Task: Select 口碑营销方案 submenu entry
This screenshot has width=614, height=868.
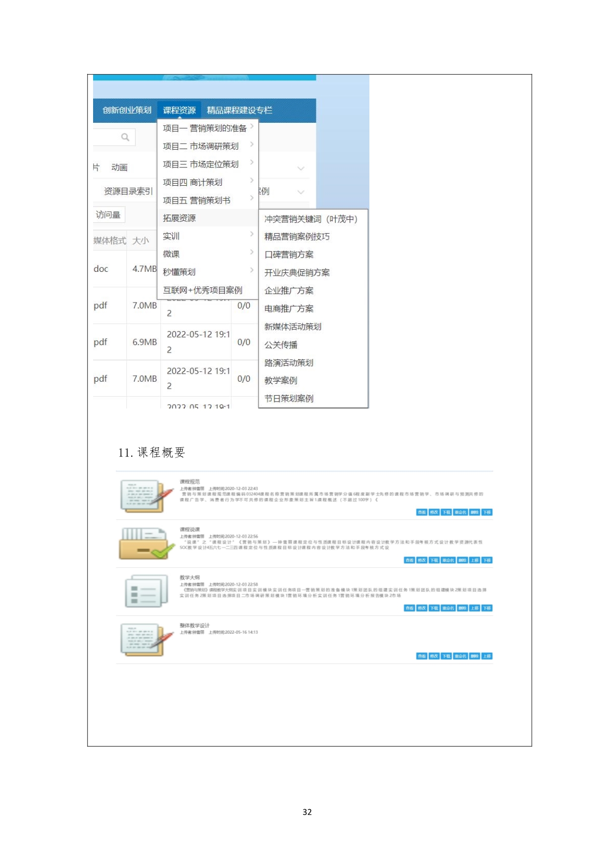Action: click(x=289, y=255)
